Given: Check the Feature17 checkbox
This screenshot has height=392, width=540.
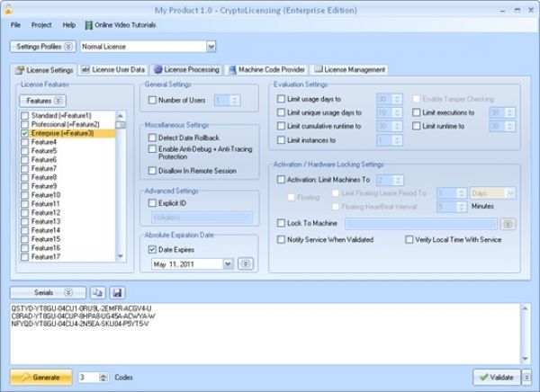Looking at the screenshot, I should (25, 257).
